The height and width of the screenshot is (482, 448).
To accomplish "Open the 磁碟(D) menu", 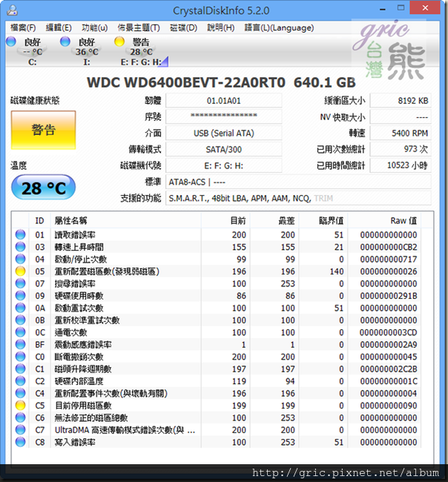I will point(183,27).
